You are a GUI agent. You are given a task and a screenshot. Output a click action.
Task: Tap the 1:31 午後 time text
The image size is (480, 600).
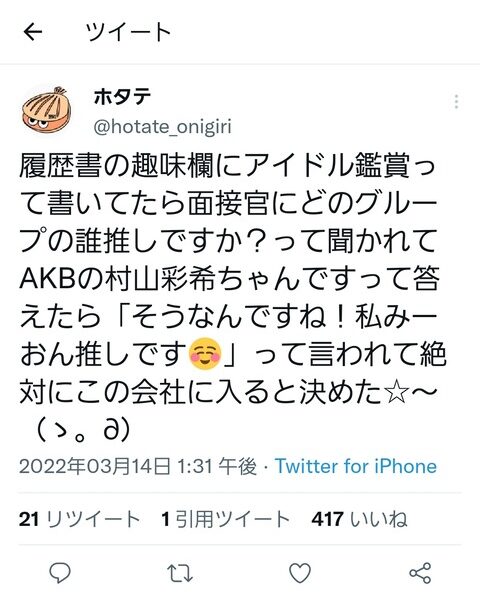[x=217, y=466]
